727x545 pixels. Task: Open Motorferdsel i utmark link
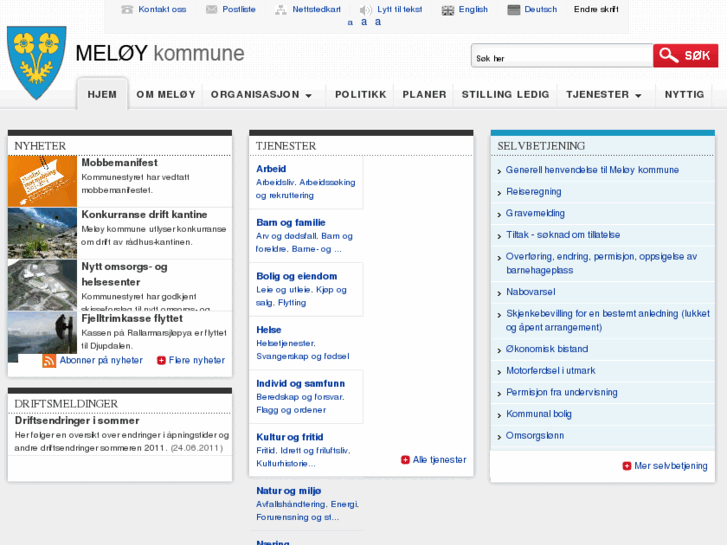(x=550, y=371)
